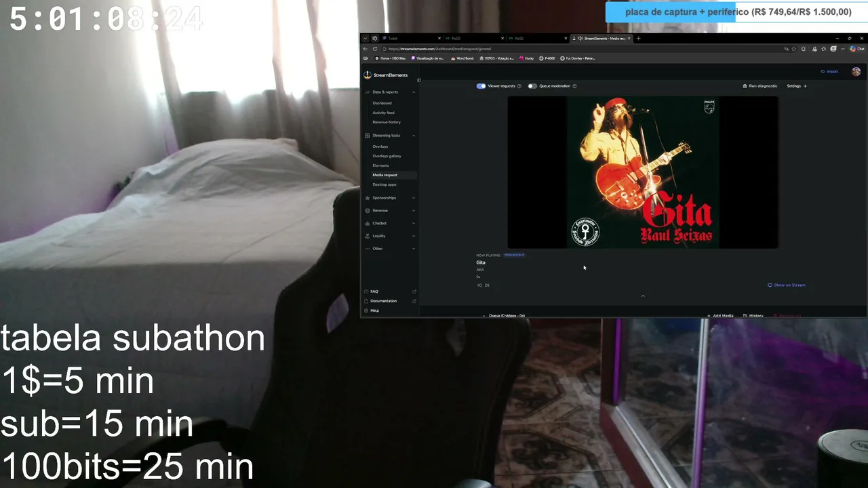The width and height of the screenshot is (868, 488).
Task: Switch to the Twitch browser tab
Action: tap(412, 39)
